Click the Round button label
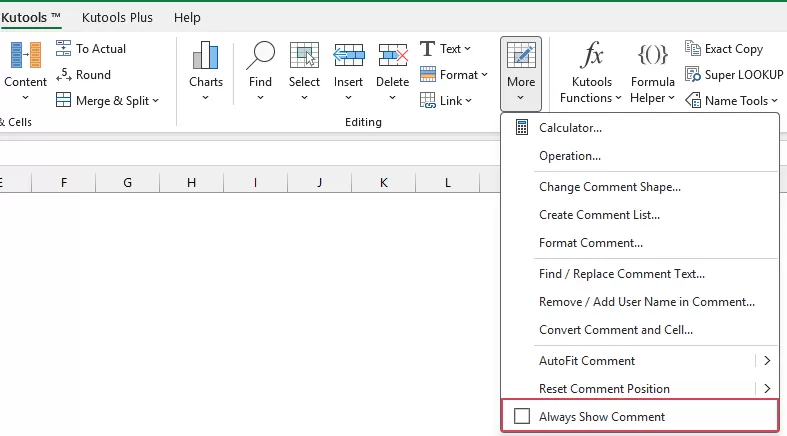The width and height of the screenshot is (787, 436). [x=93, y=75]
